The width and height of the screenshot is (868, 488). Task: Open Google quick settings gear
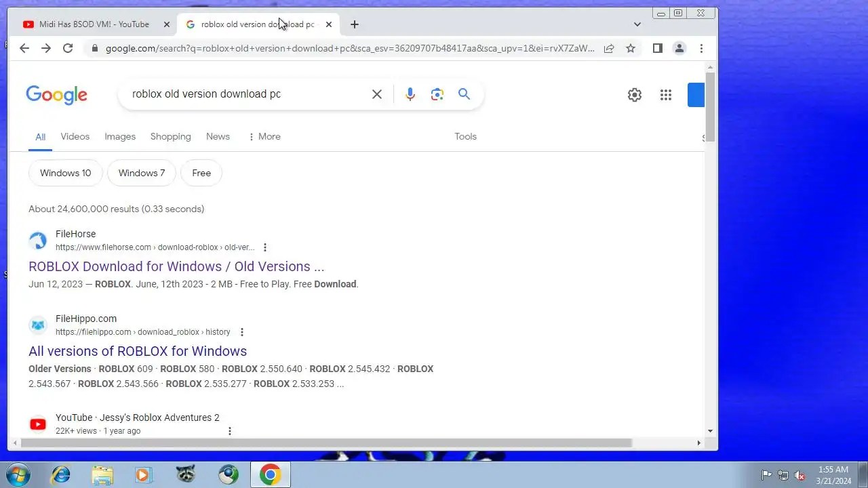coord(635,95)
